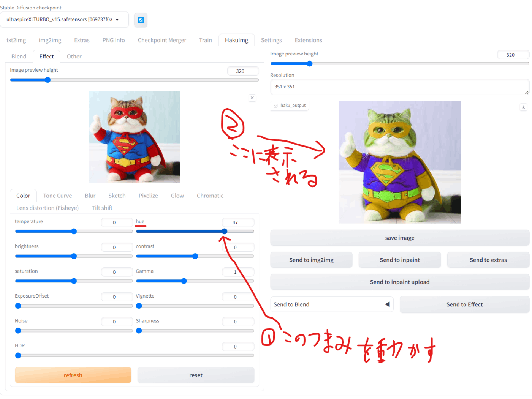This screenshot has width=532, height=399.
Task: Click the hue slider handle
Action: (225, 231)
